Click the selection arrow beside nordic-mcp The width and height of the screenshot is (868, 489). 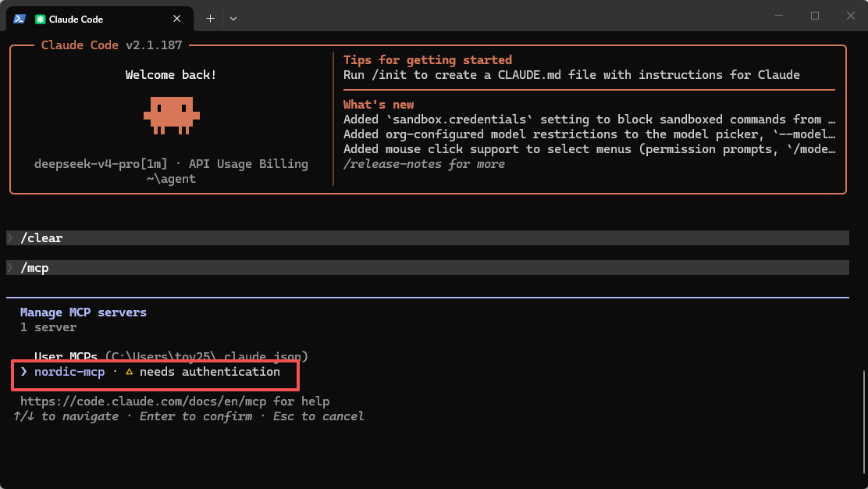(23, 372)
